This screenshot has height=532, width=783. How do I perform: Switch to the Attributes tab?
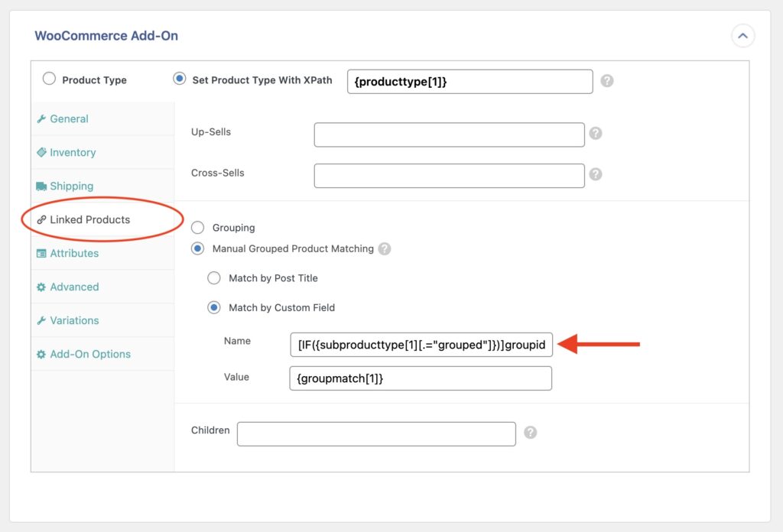76,253
